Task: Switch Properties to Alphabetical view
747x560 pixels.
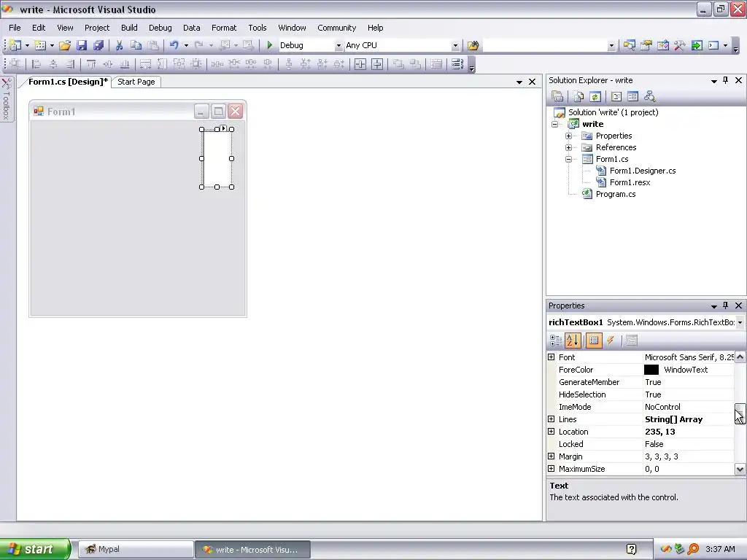Action: 573,341
